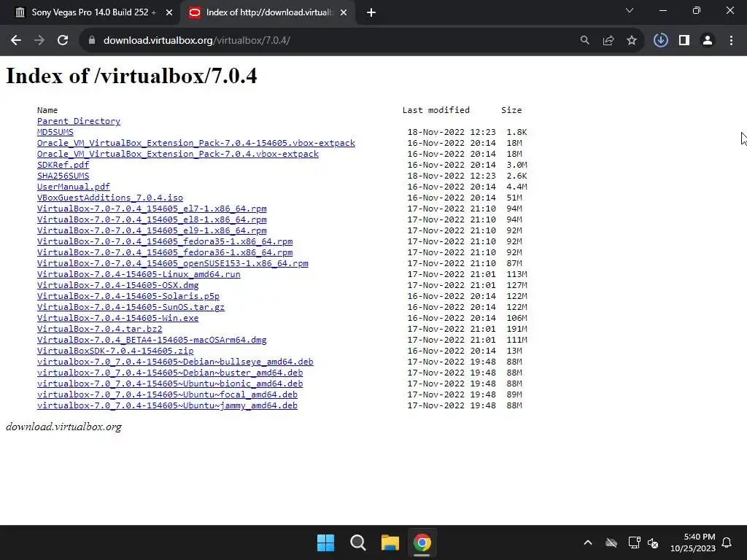Click the 191M size of tar.bz2 row
Image resolution: width=747 pixels, height=560 pixels.
pos(517,329)
